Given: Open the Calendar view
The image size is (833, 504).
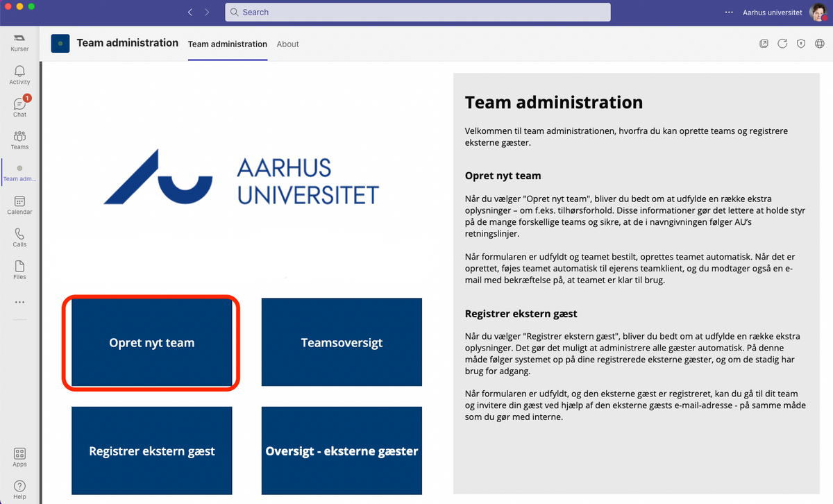Looking at the screenshot, I should point(19,205).
